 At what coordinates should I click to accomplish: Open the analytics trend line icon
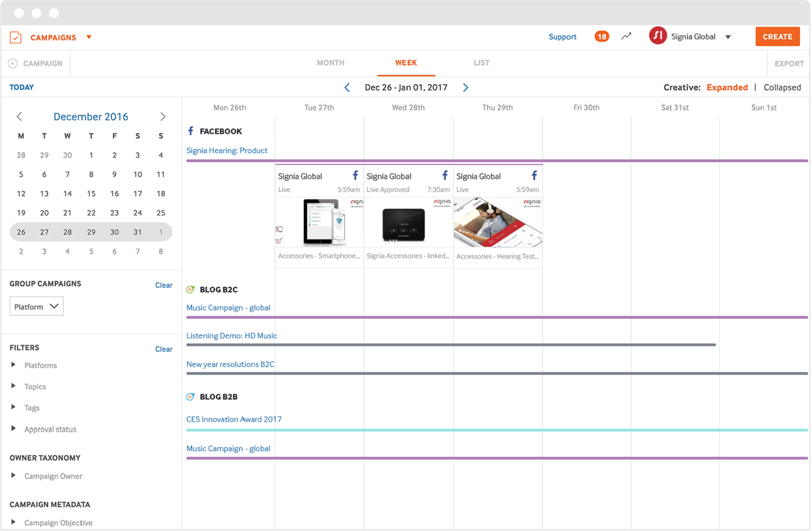[626, 36]
